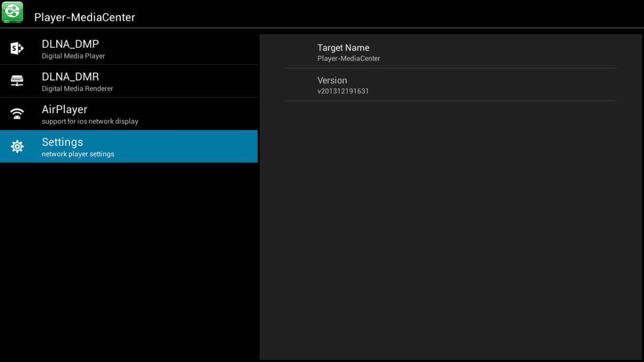Edit the Target Name setting
This screenshot has height=362, width=644.
coord(451,52)
